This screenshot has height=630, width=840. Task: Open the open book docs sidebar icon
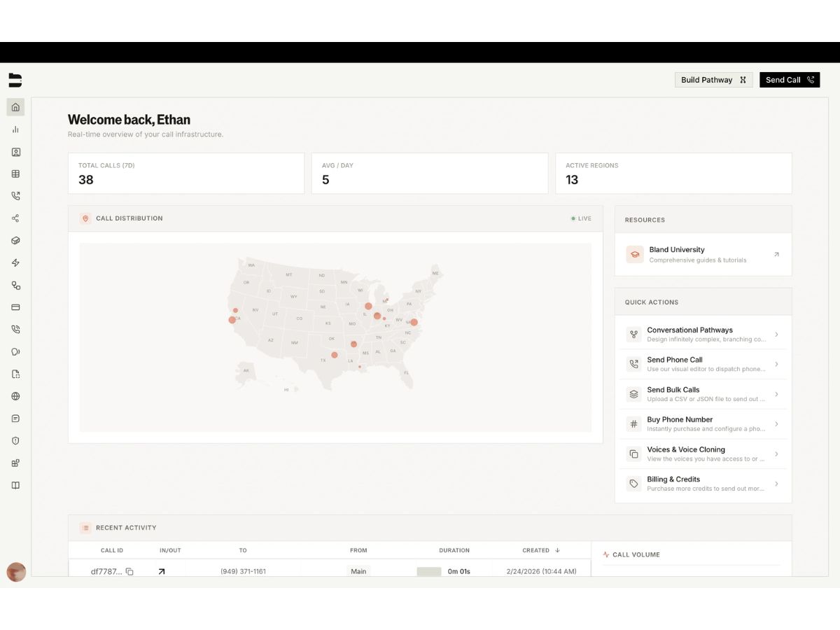tap(15, 485)
